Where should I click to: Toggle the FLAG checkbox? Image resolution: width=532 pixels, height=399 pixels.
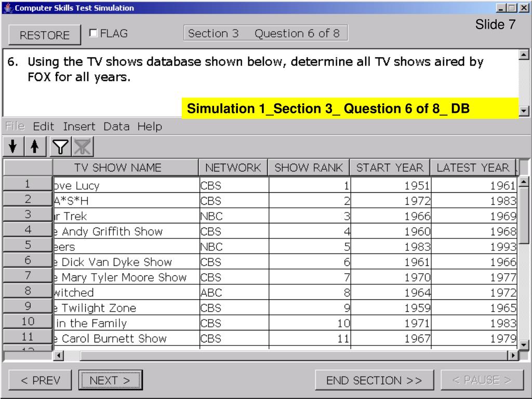tap(93, 33)
